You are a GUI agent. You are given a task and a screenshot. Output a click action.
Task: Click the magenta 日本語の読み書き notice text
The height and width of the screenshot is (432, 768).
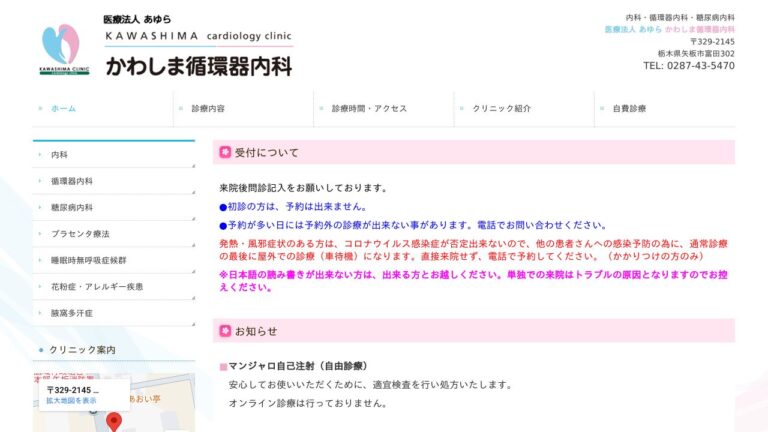(x=473, y=281)
